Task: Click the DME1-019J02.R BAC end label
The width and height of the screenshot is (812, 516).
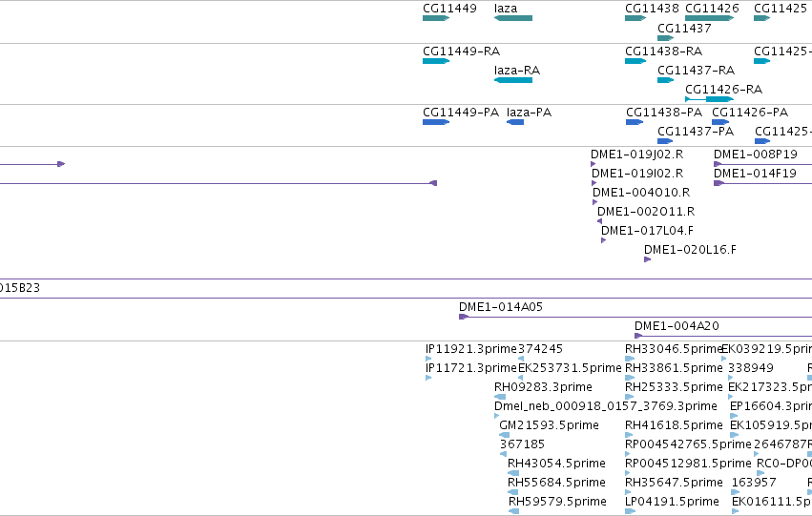Action: (637, 155)
